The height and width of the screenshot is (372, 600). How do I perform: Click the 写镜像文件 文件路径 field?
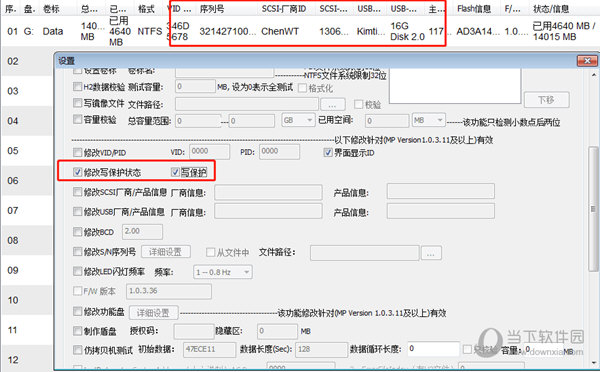point(247,104)
